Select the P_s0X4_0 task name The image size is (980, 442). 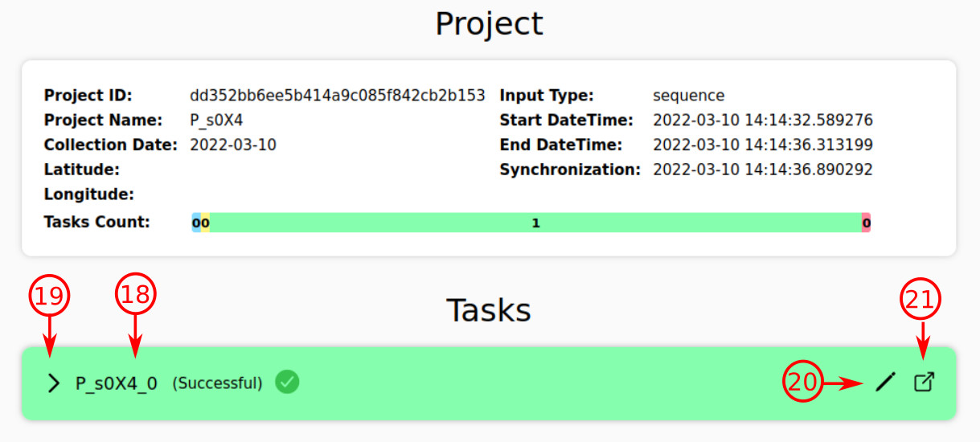point(117,383)
